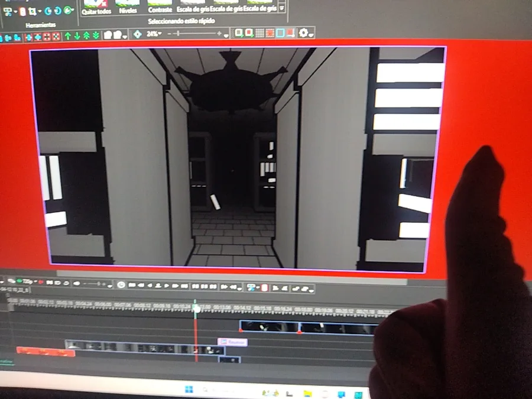Image resolution: width=532 pixels, height=399 pixels.
Task: Open the last dropdown in timeline toolbar
Action: pyautogui.click(x=311, y=290)
